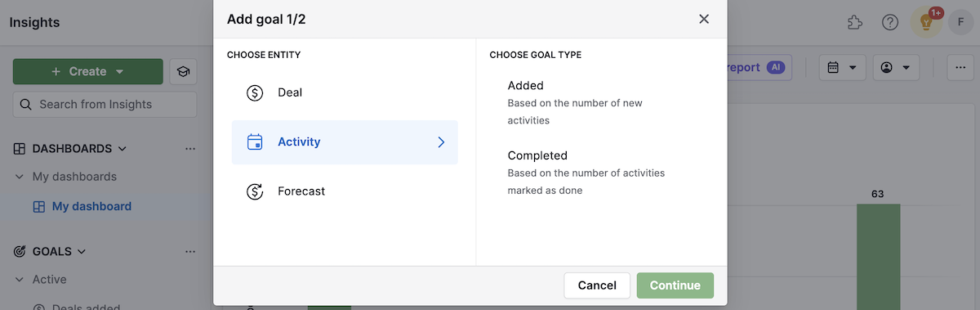Image resolution: width=980 pixels, height=310 pixels.
Task: Open the user filter dropdown
Action: 896,68
